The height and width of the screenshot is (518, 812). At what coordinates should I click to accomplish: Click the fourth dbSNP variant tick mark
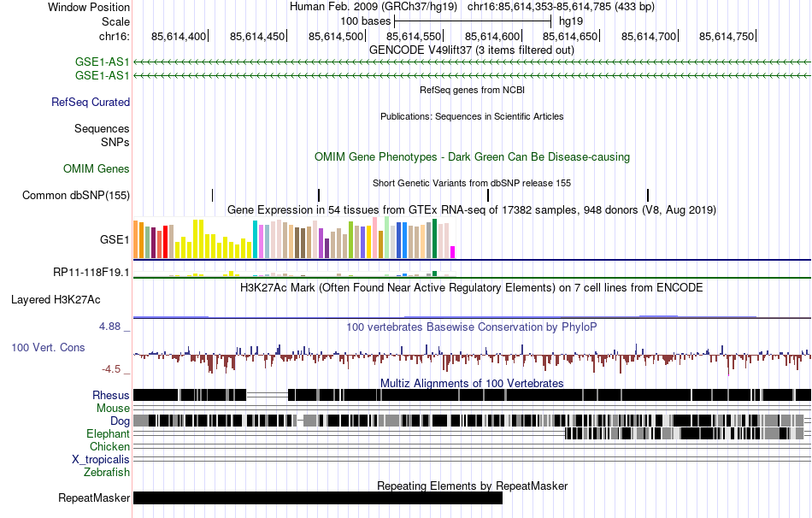(648, 195)
